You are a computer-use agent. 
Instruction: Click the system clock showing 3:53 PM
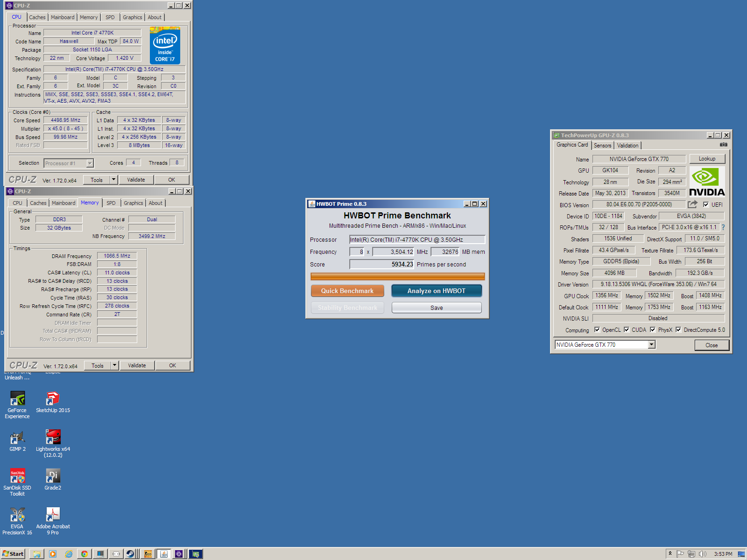point(723,554)
